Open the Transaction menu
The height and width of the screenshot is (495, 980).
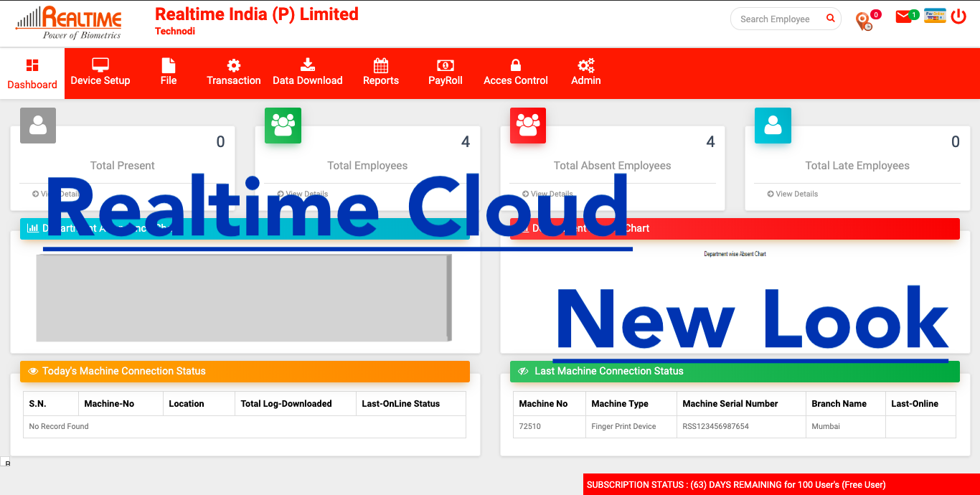pos(233,72)
